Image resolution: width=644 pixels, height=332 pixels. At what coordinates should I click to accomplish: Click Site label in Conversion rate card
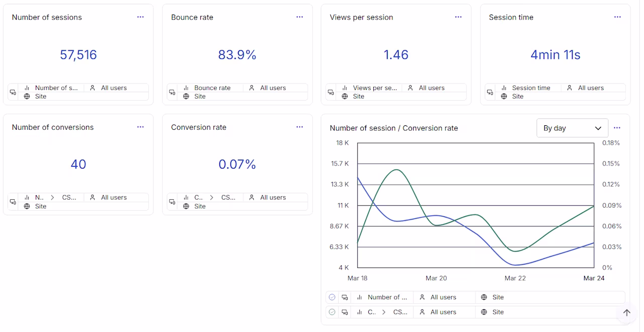tap(200, 206)
